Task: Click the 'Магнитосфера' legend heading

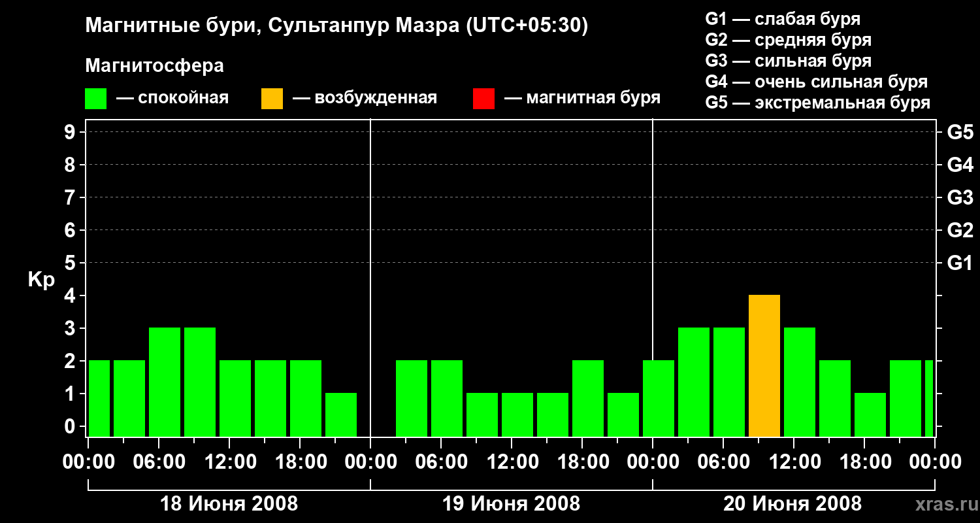Action: click(155, 66)
